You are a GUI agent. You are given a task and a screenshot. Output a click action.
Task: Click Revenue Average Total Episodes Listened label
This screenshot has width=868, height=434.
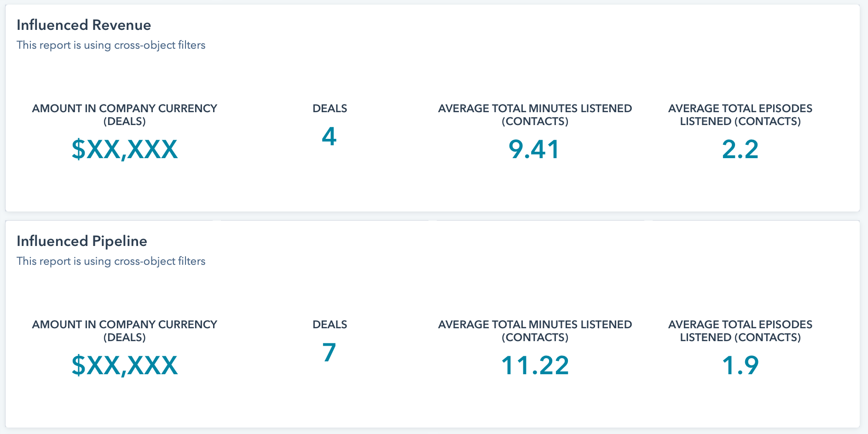740,115
